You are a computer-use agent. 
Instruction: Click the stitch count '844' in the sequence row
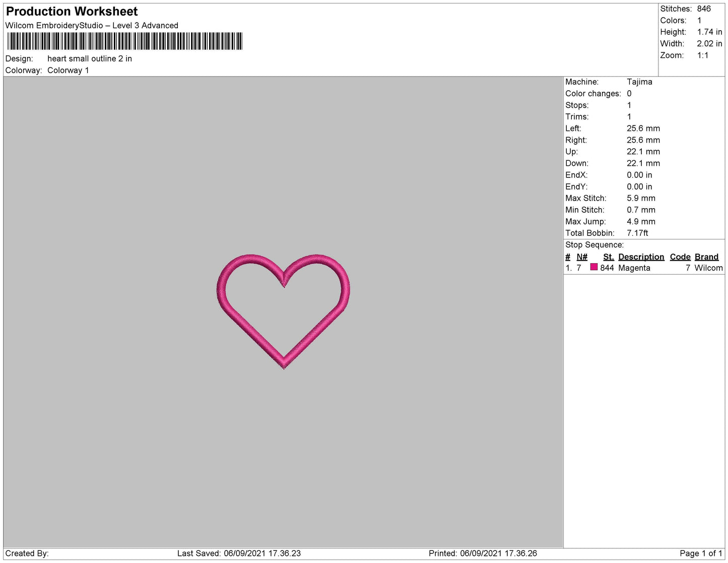(607, 268)
